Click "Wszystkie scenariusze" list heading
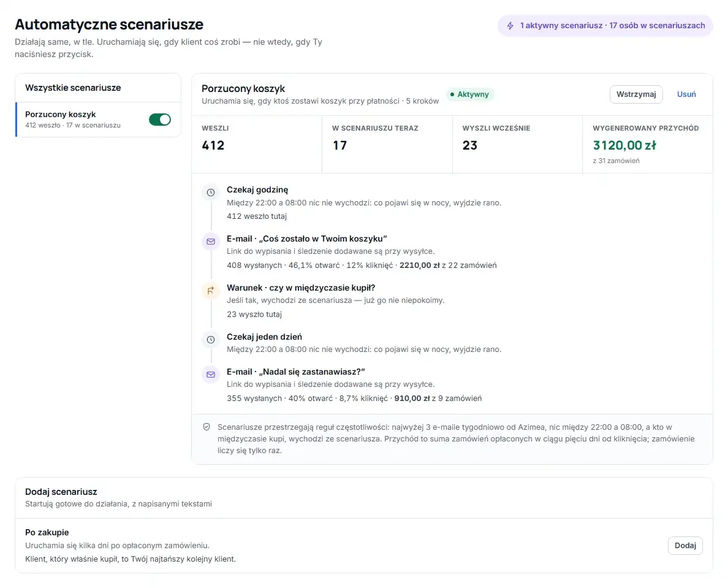The height and width of the screenshot is (588, 728). 73,88
